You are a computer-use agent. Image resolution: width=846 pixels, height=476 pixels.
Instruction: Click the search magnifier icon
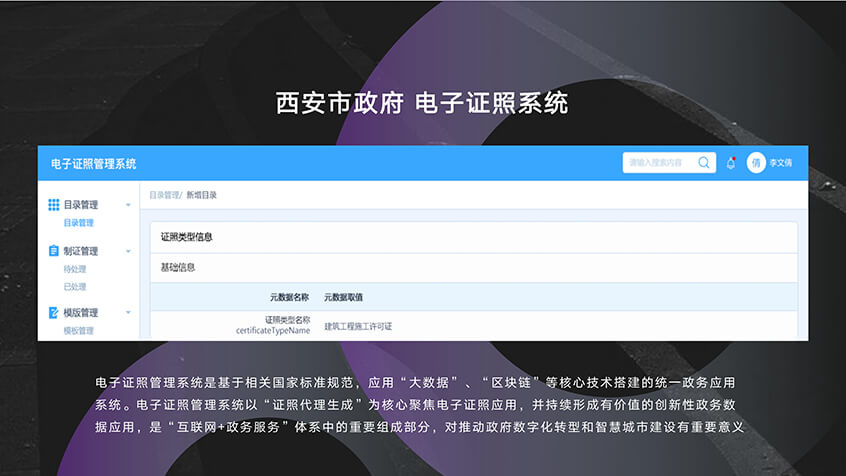point(704,163)
